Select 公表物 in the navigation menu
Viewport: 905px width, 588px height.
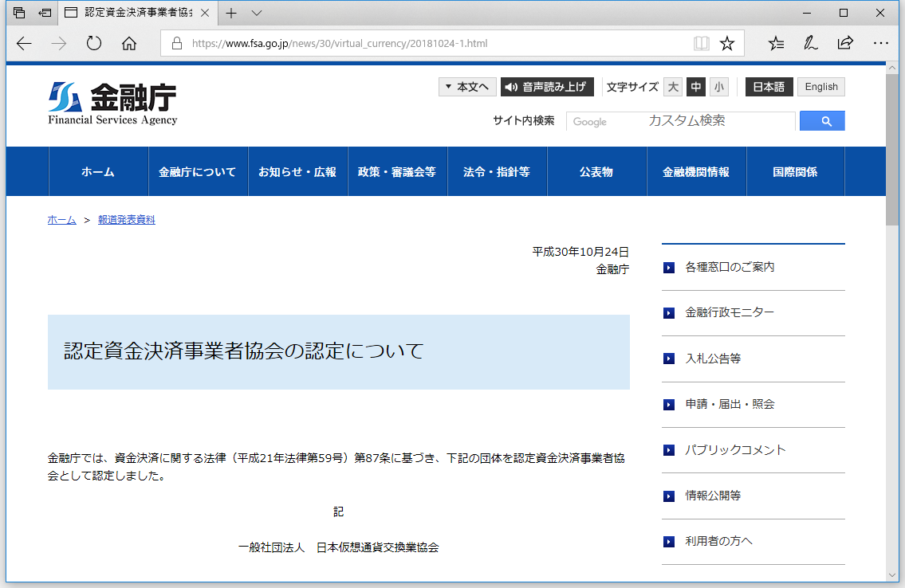pyautogui.click(x=596, y=171)
